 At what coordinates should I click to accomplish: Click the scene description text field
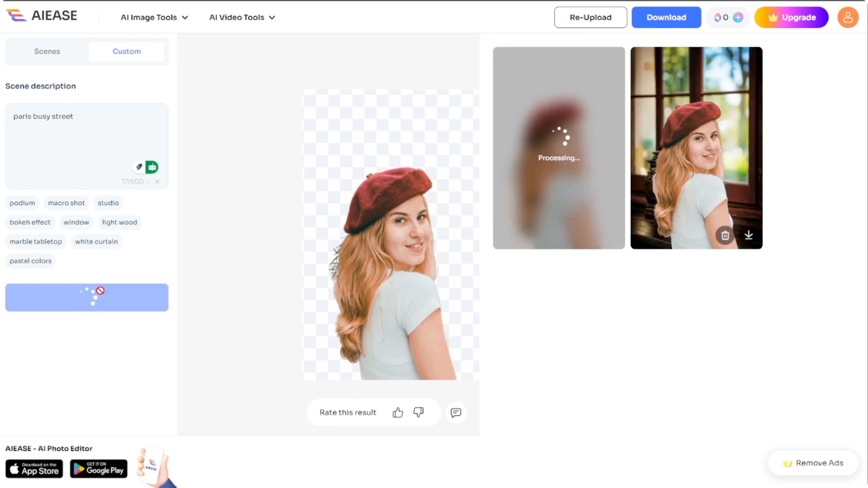[87, 146]
